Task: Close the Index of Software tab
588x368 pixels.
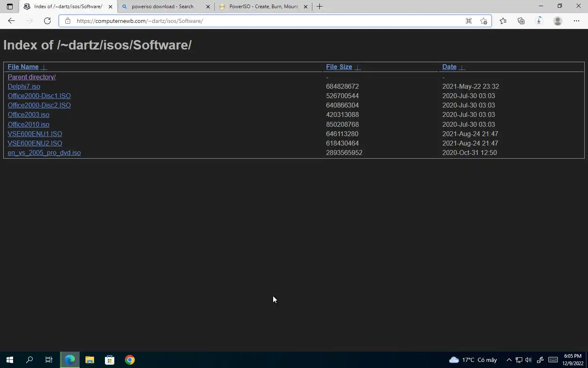Action: (110, 7)
